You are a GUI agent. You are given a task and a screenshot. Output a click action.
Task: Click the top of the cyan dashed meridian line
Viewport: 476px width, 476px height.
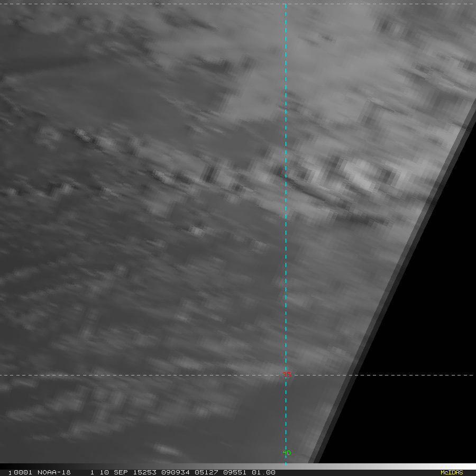click(286, 6)
